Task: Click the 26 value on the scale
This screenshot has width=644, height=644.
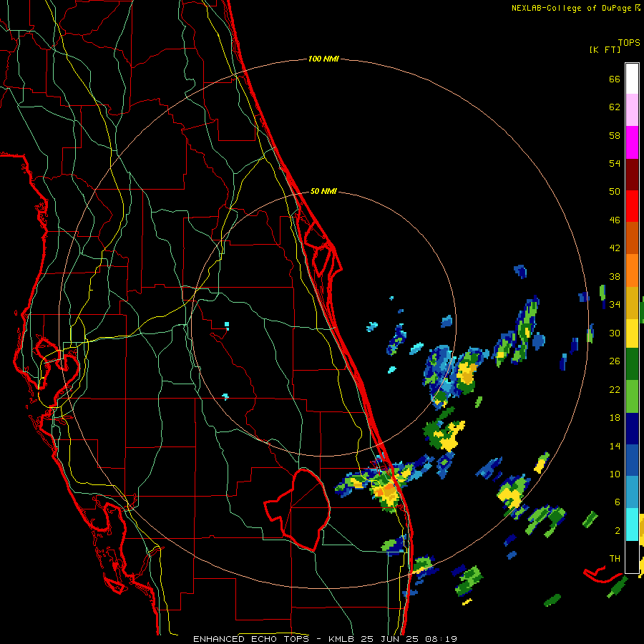Action: [615, 361]
